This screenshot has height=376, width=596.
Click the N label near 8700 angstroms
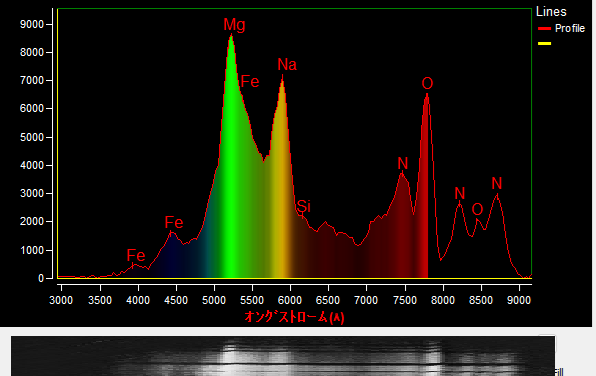click(x=497, y=184)
